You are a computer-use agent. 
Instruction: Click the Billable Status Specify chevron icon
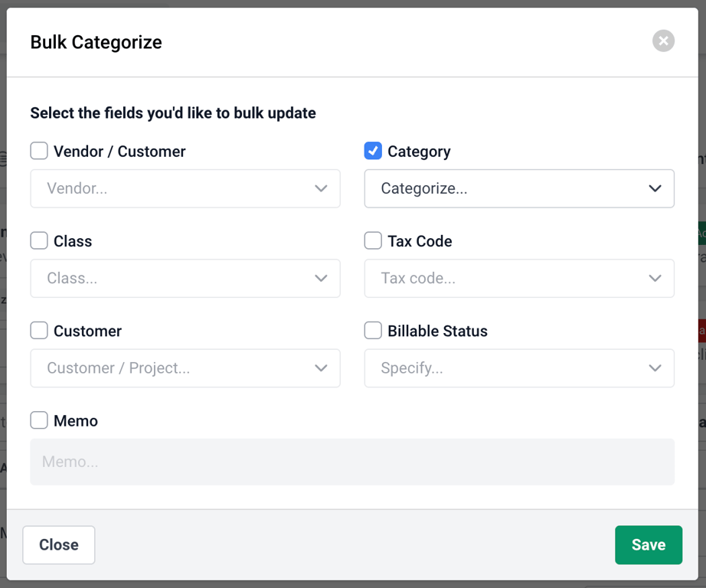[x=655, y=368]
